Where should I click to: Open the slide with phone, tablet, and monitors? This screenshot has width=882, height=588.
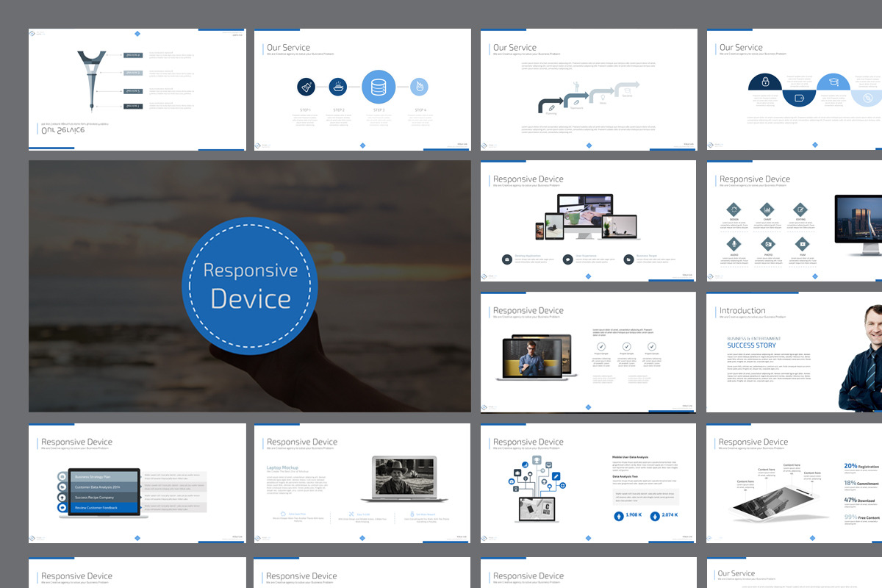[x=588, y=220]
